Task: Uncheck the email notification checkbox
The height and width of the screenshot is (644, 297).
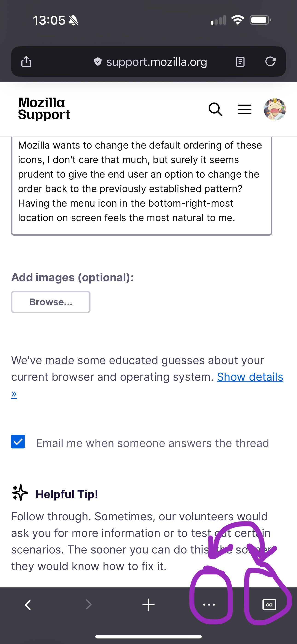Action: [18, 442]
